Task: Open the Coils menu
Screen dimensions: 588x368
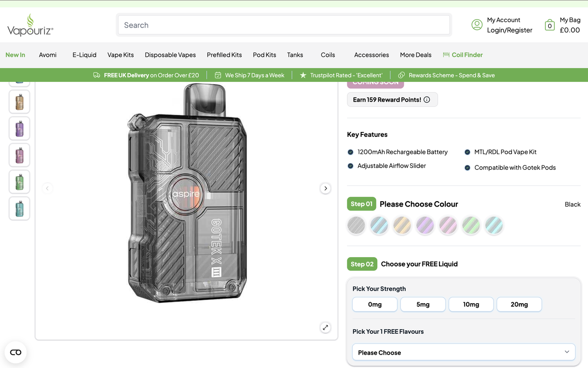Action: (328, 55)
